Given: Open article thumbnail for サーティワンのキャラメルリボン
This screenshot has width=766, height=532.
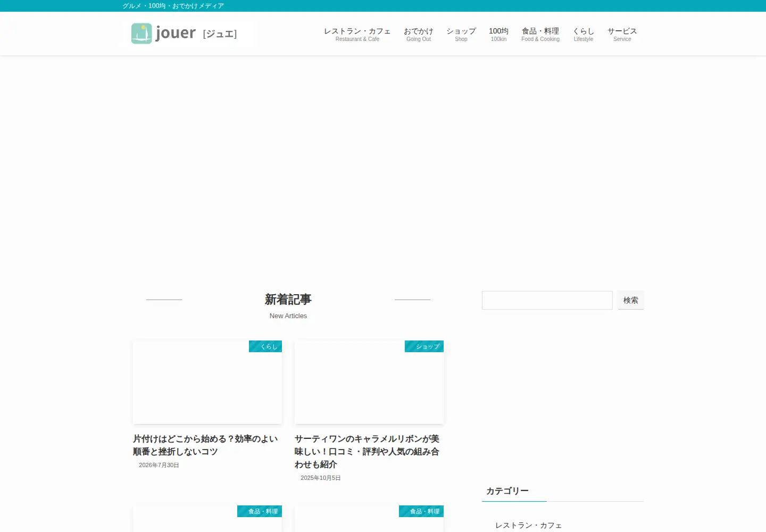Looking at the screenshot, I should pos(369,382).
